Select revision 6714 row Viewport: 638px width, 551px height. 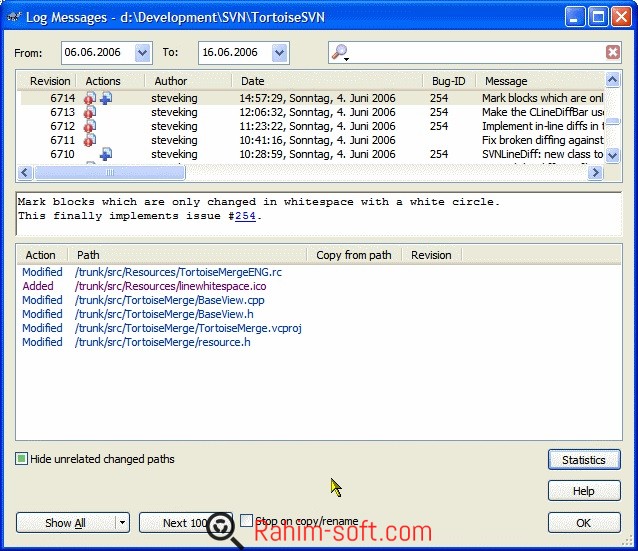(x=312, y=98)
